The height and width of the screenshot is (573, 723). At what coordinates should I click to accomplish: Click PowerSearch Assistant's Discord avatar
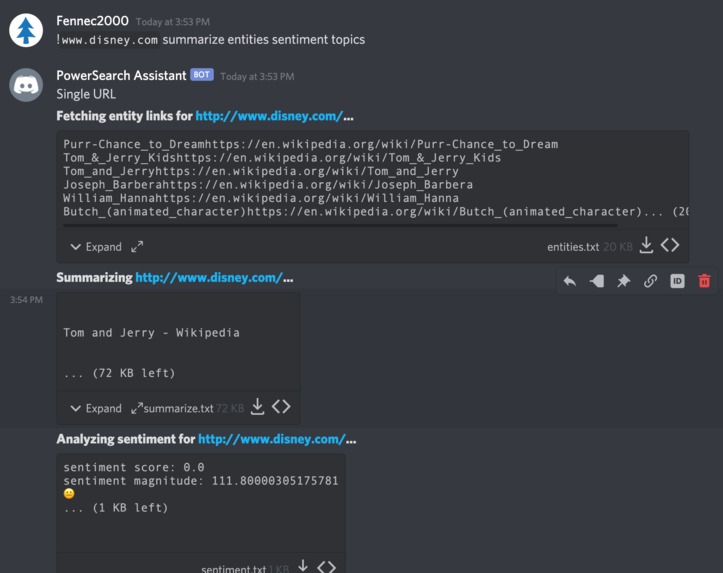[26, 85]
